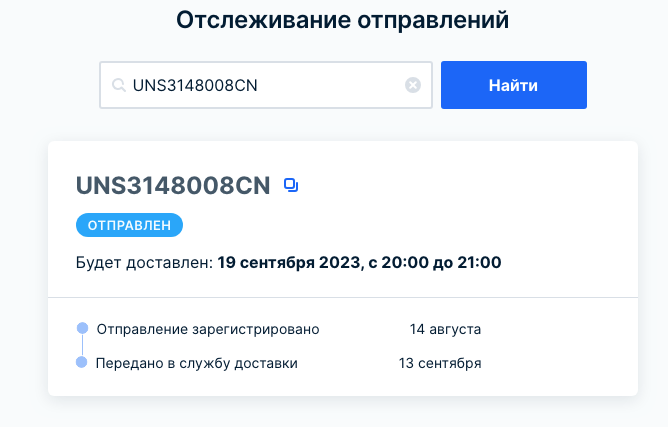Viewport: 668px width, 427px height.
Task: Click the line connecting the timeline dots
Action: point(82,345)
